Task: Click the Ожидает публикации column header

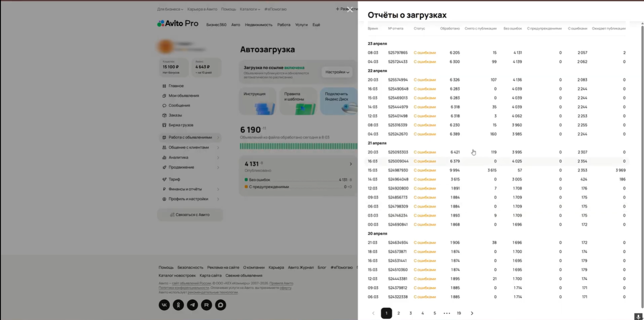Action: pyautogui.click(x=609, y=28)
